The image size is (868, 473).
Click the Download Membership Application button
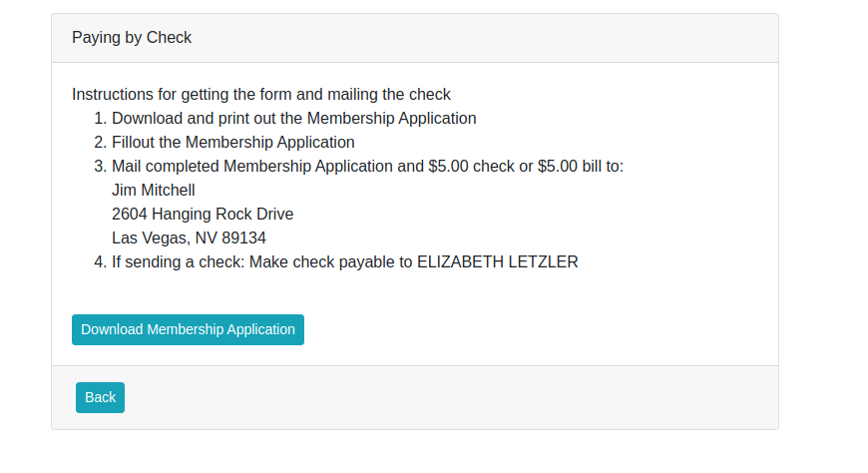tap(188, 329)
